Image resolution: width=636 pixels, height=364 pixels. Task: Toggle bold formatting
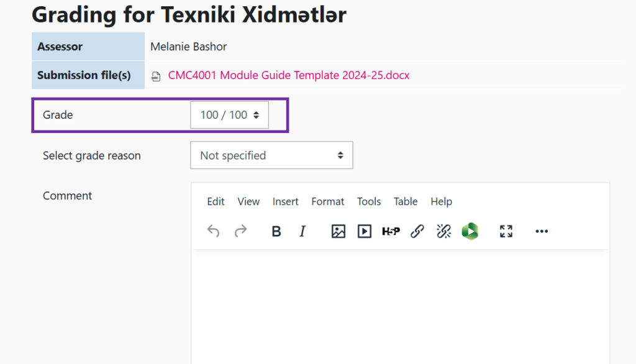coord(276,231)
